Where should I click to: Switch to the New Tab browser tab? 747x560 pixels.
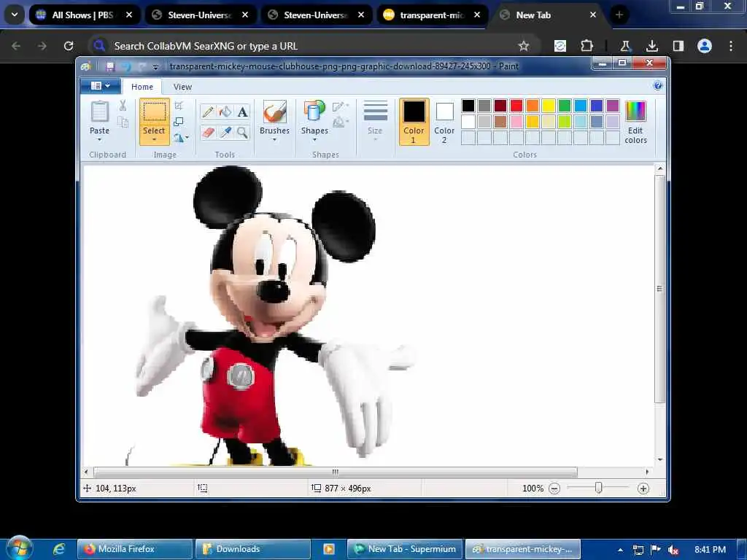click(x=549, y=15)
